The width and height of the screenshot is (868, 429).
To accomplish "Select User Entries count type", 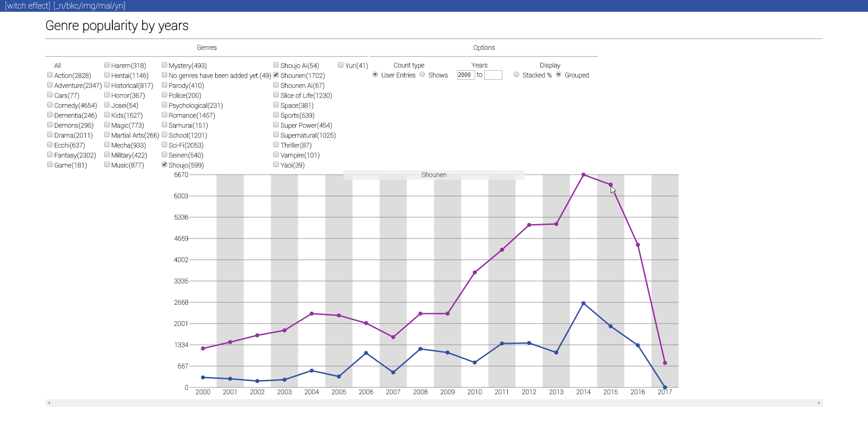I will (x=375, y=75).
